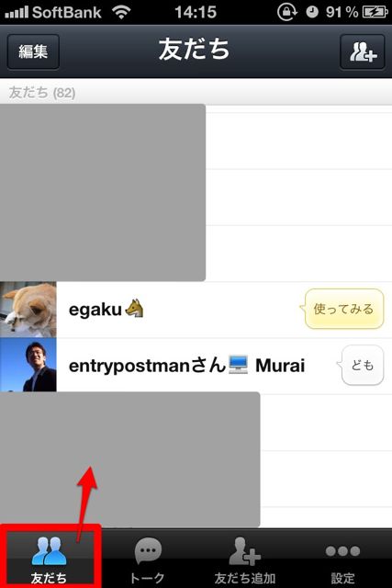392x588 pixels.
Task: Select the 友だち tab in bottom bar
Action: [49, 559]
